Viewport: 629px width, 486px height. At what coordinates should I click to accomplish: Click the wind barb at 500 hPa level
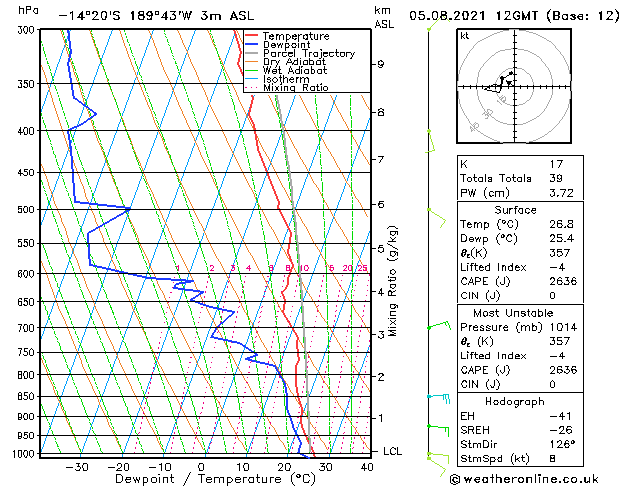coord(437,218)
